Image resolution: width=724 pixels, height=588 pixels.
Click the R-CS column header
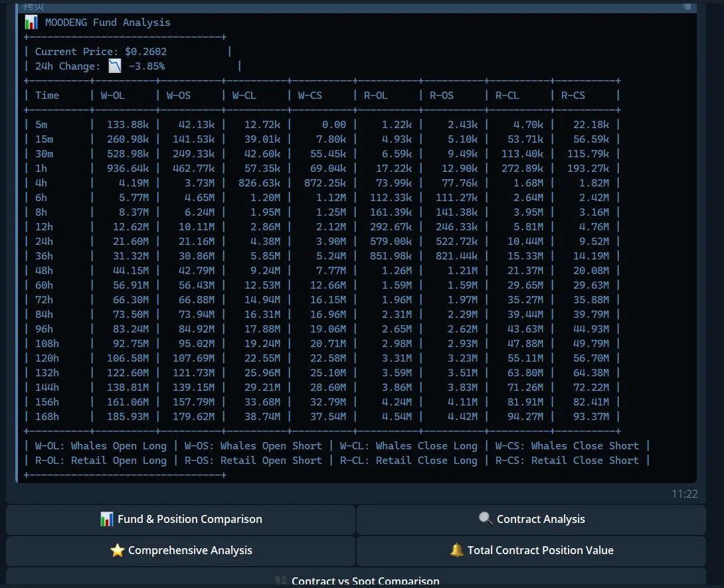[x=573, y=95]
